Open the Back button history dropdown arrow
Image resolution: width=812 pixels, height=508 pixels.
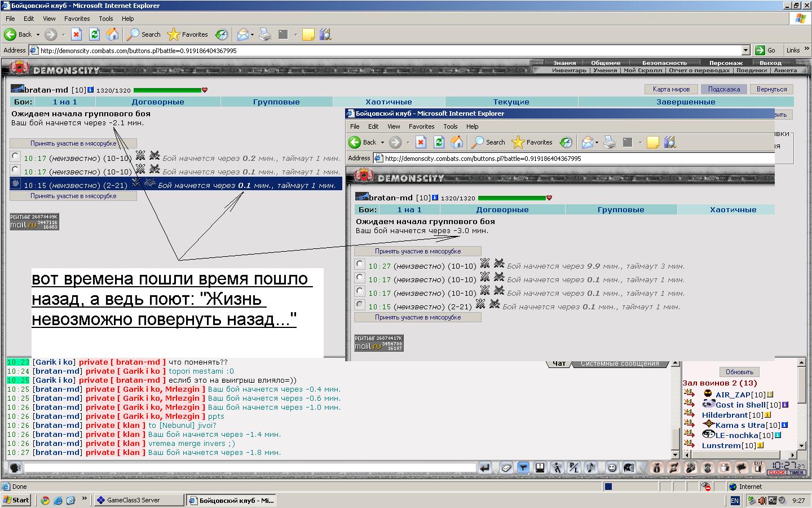tap(38, 35)
